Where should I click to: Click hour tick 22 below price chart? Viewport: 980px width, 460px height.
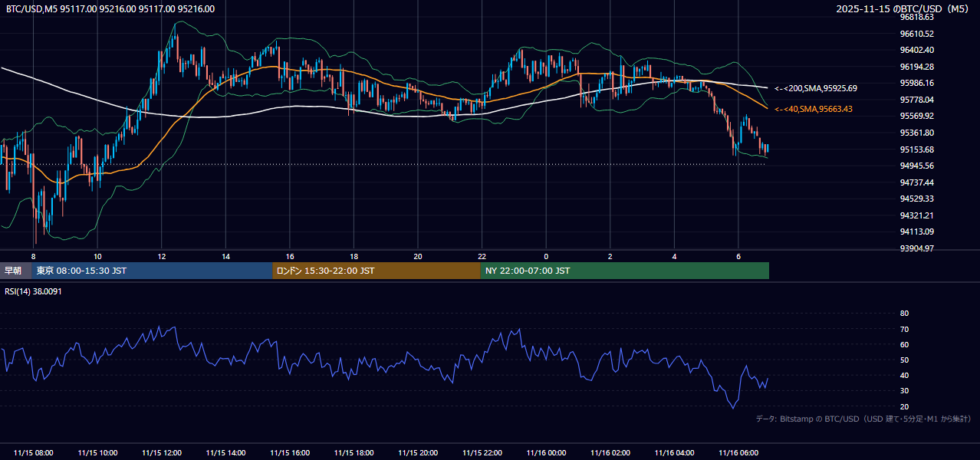(x=482, y=256)
